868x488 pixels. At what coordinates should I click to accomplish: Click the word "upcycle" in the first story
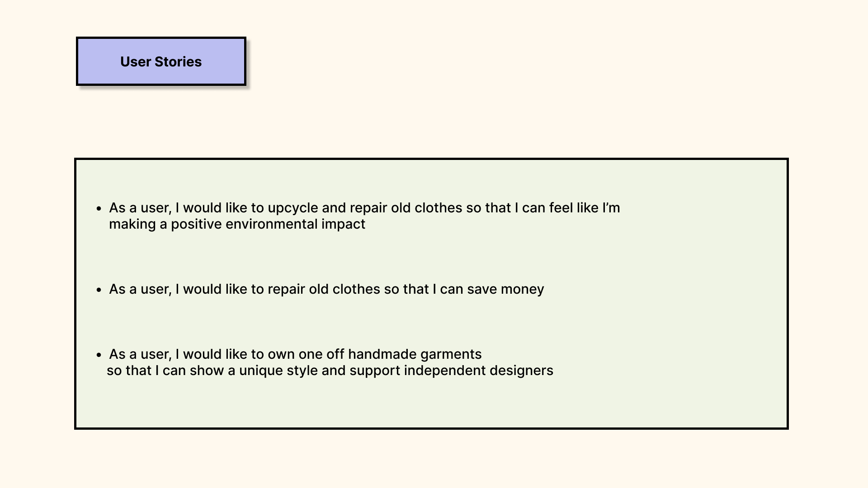[293, 208]
